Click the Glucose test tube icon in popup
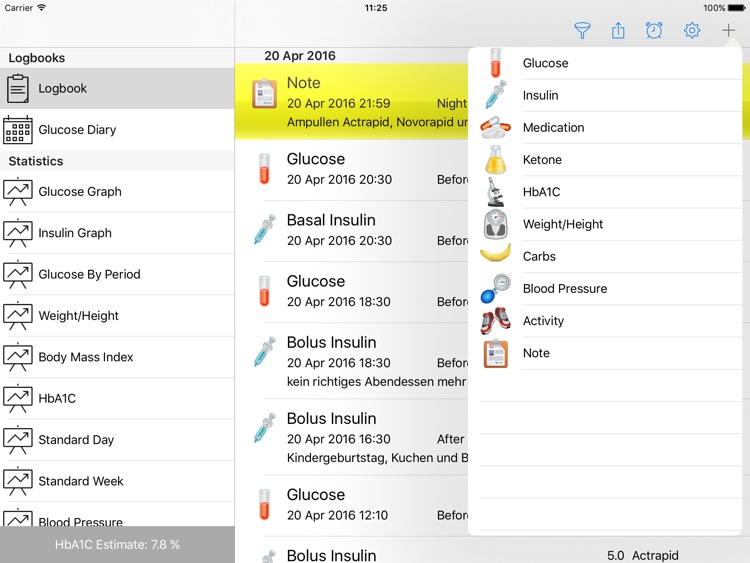The height and width of the screenshot is (563, 750). point(496,63)
